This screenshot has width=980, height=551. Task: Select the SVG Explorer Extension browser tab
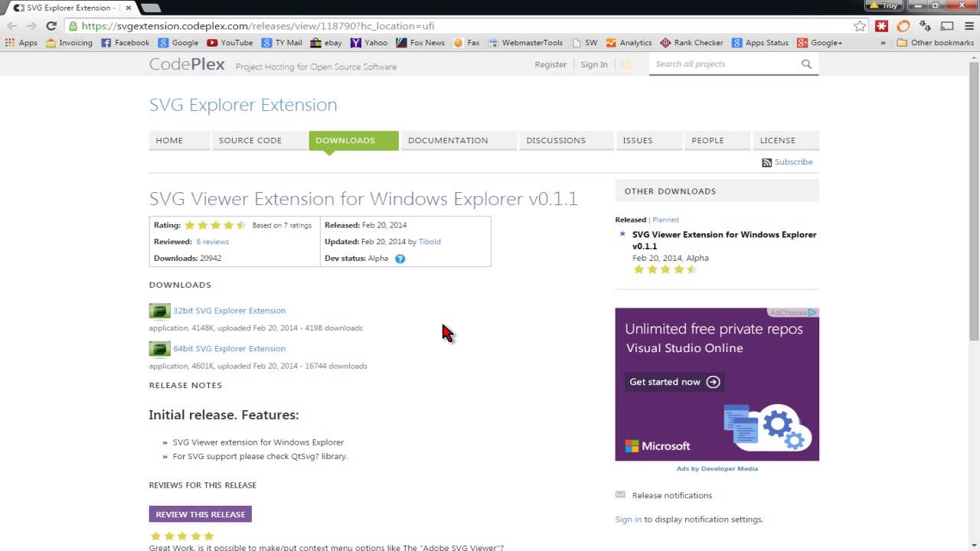coord(70,8)
